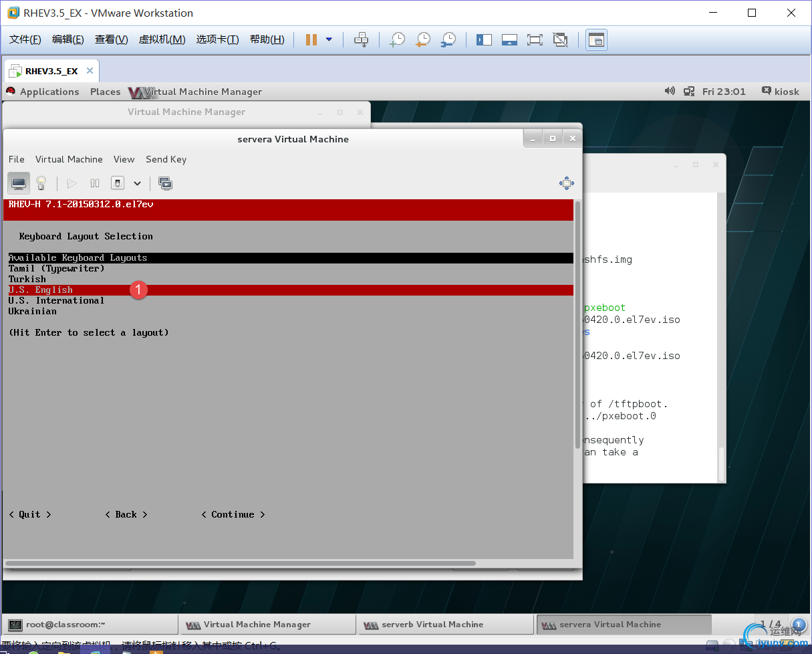This screenshot has width=812, height=654.
Task: Click the < Back > button
Action: pyautogui.click(x=126, y=515)
